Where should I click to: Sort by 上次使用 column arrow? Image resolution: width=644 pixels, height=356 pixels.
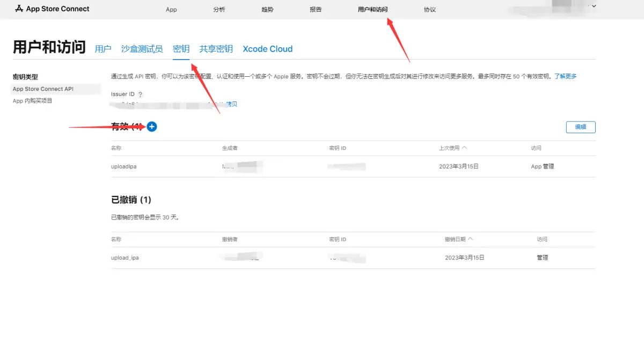[464, 148]
